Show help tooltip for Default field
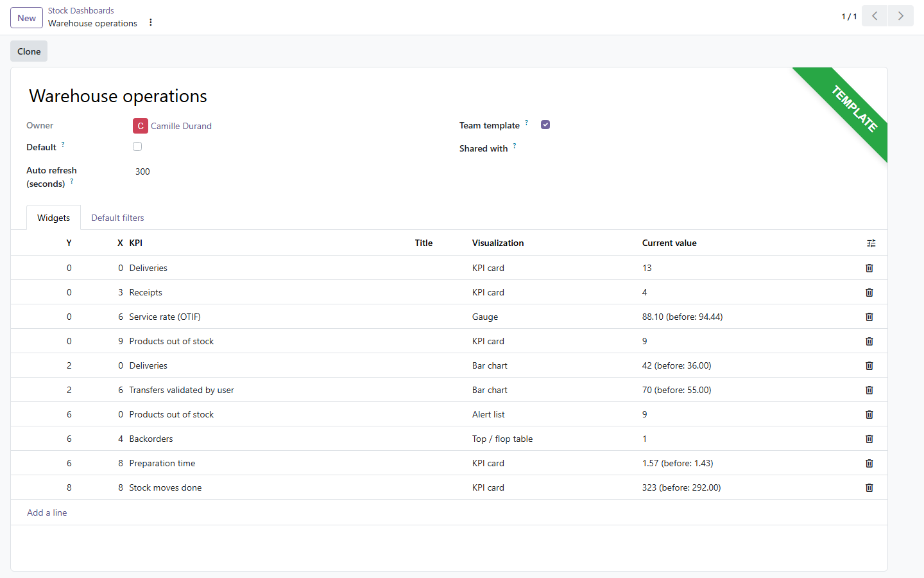The width and height of the screenshot is (924, 578). [63, 144]
